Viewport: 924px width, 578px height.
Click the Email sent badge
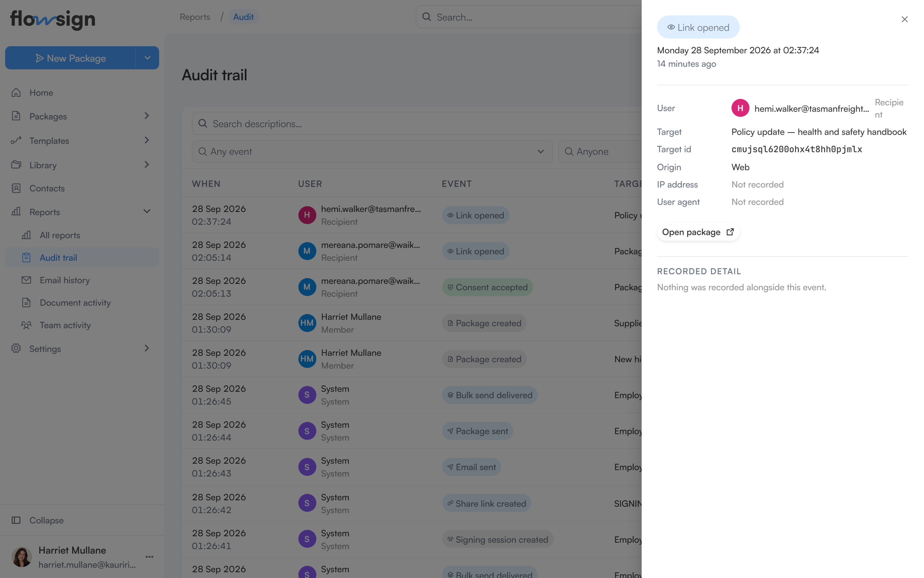[x=471, y=467]
